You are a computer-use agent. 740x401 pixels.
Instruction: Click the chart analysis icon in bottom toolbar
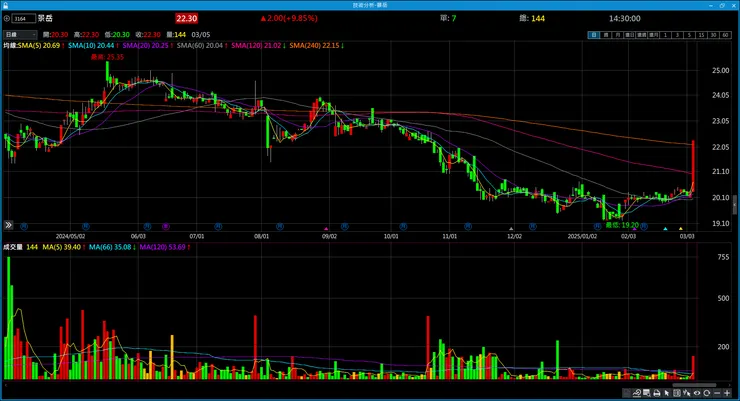(637, 393)
